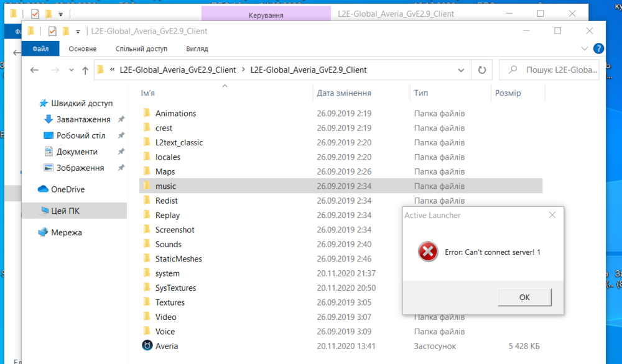Click the refresh icon in the address bar
The image size is (622, 364).
(482, 70)
